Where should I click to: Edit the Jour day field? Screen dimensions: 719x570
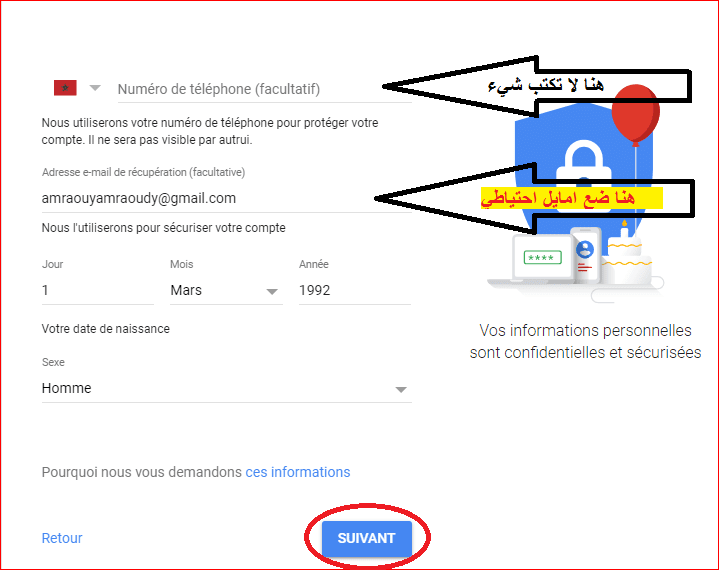tap(98, 290)
